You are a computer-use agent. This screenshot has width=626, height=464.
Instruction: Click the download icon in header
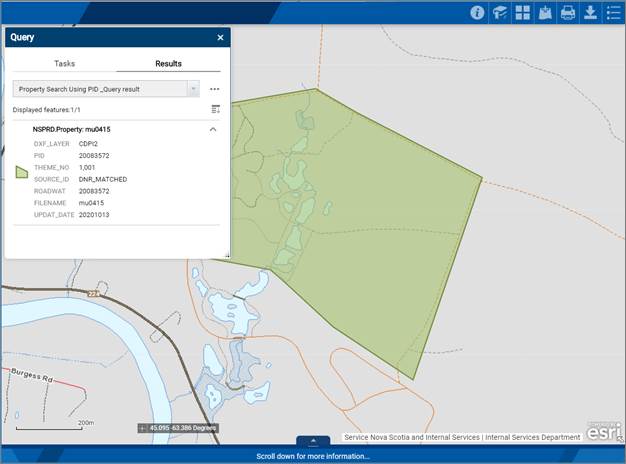pos(590,13)
